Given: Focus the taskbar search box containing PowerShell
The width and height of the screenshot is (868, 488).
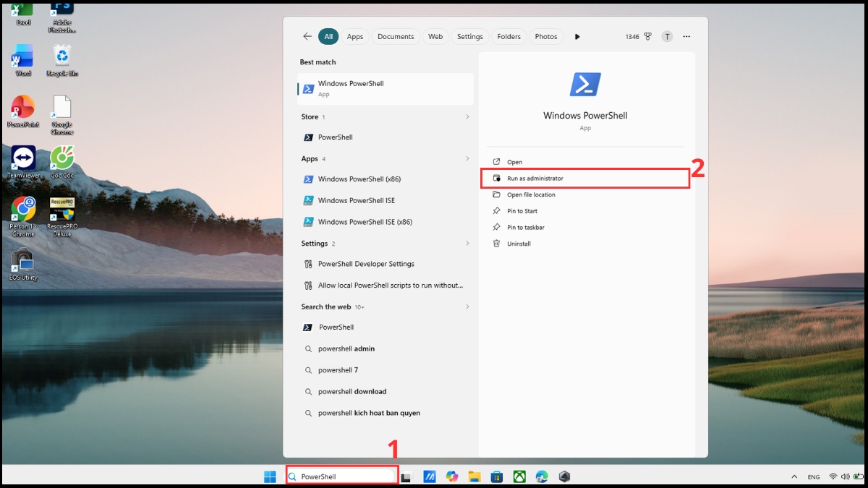Looking at the screenshot, I should coord(342,476).
